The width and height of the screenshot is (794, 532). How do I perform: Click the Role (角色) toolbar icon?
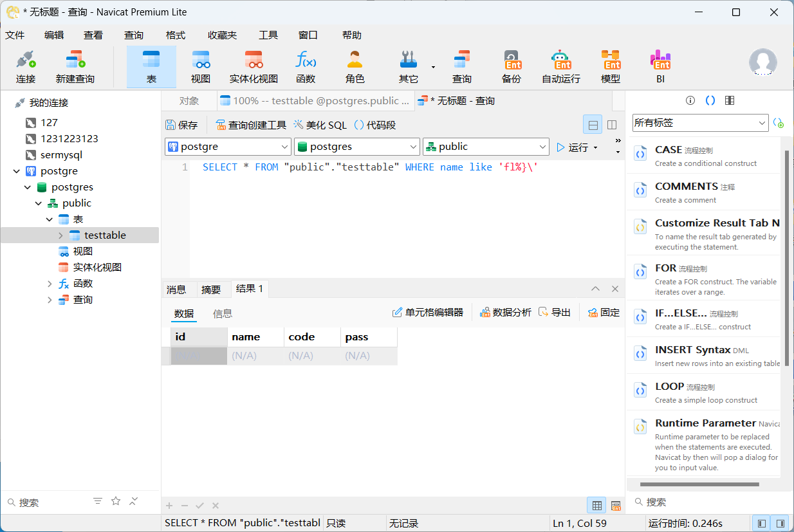[x=355, y=67]
